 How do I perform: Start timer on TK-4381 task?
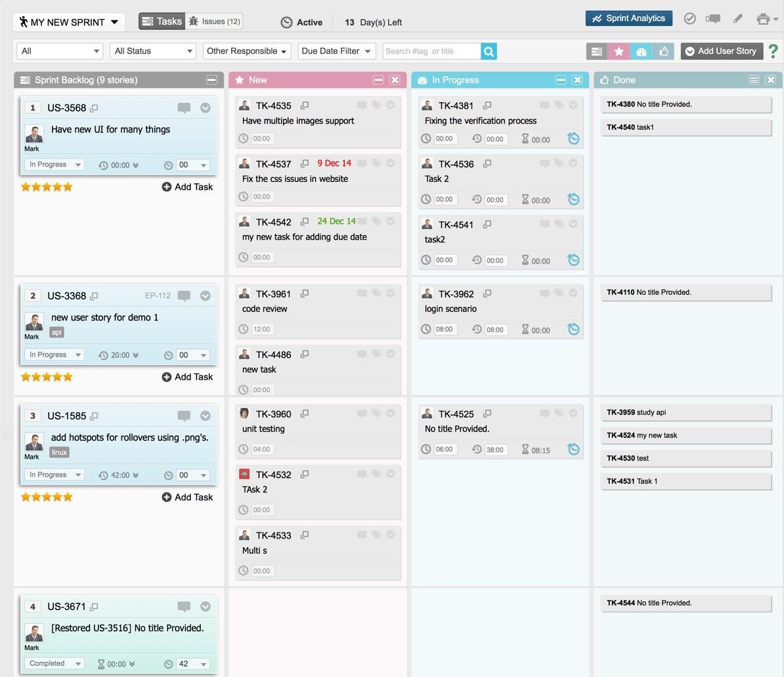pos(573,139)
